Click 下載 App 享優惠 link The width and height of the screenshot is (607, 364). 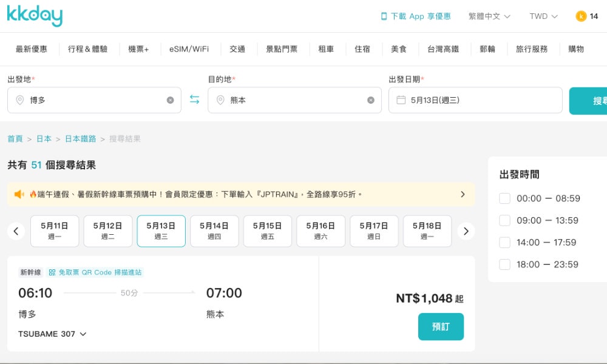(x=416, y=16)
